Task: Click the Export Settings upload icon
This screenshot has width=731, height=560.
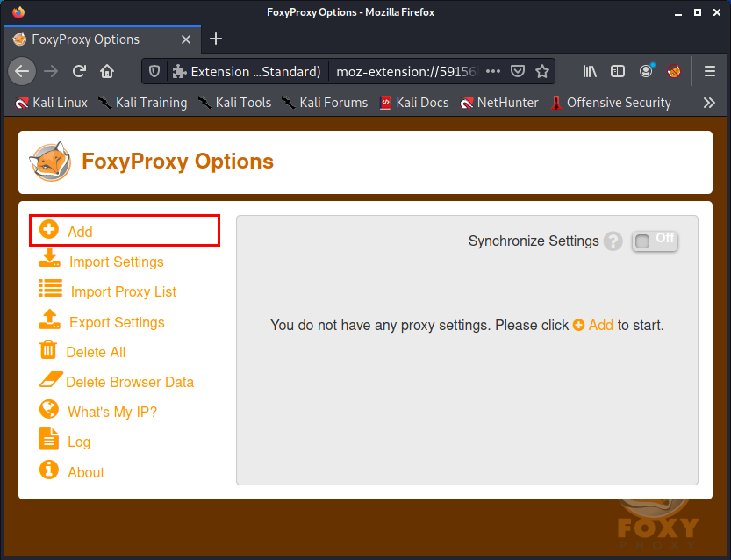Action: click(50, 319)
